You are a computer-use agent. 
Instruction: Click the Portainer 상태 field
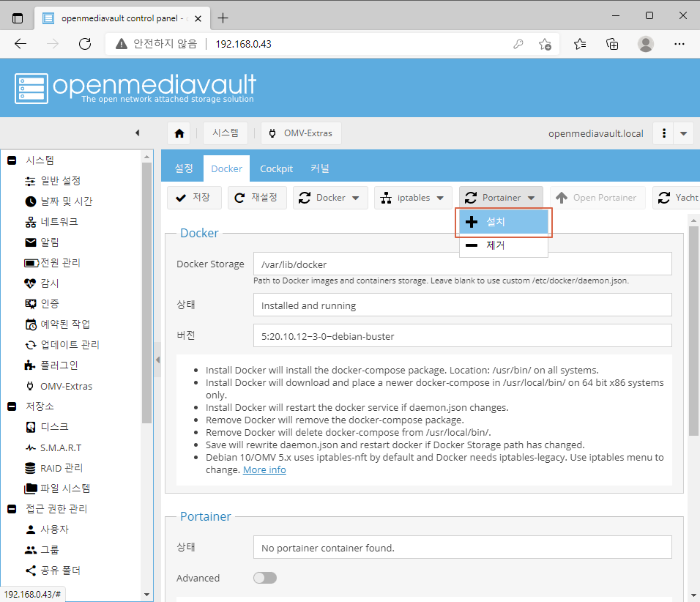coord(463,548)
